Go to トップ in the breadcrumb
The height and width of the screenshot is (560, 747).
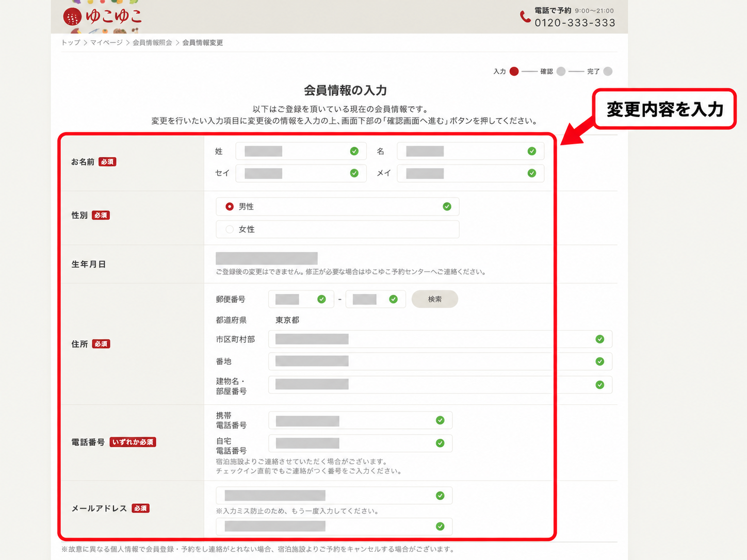[x=71, y=43]
